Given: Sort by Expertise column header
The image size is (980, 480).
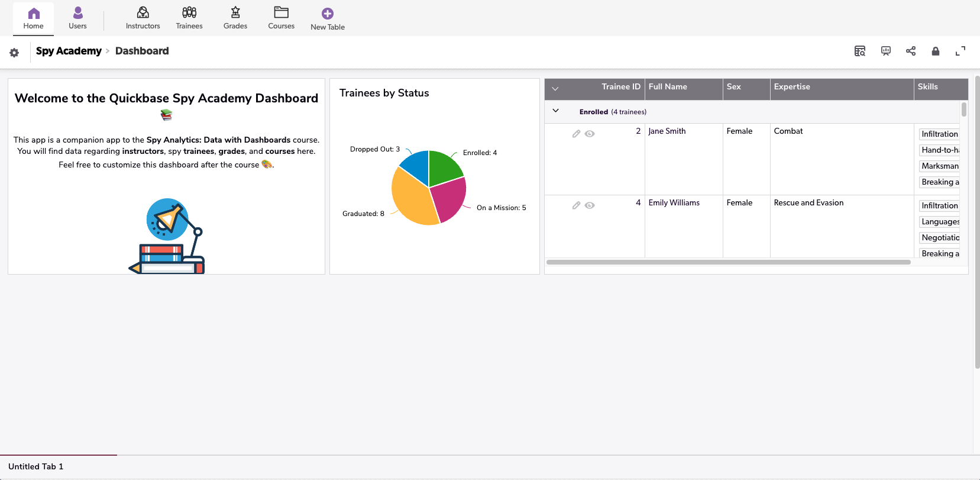Looking at the screenshot, I should [792, 86].
